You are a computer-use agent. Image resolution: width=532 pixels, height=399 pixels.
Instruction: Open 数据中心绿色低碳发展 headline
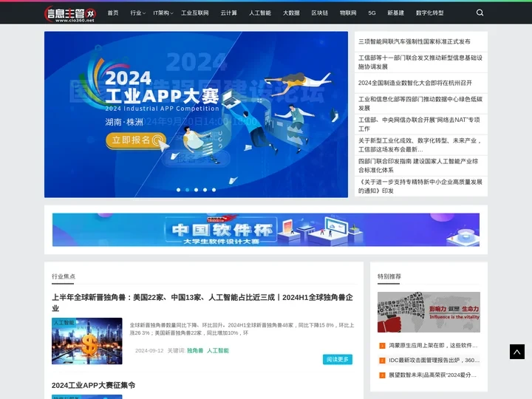(x=420, y=103)
